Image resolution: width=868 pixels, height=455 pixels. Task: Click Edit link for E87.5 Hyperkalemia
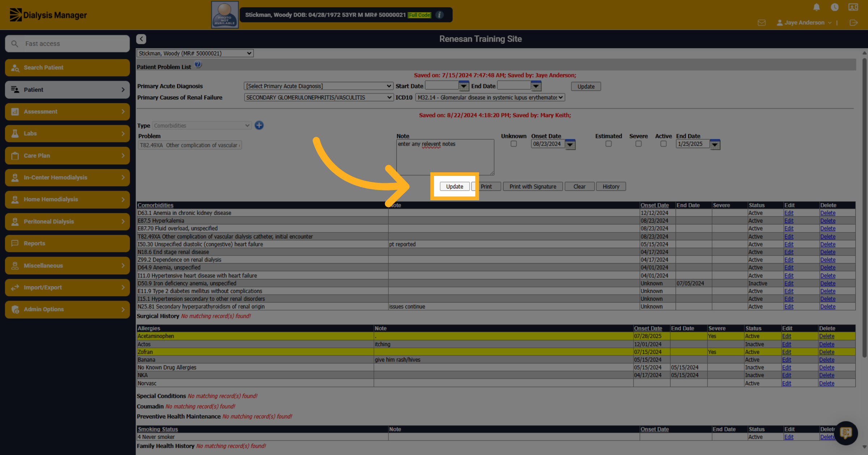[789, 221]
